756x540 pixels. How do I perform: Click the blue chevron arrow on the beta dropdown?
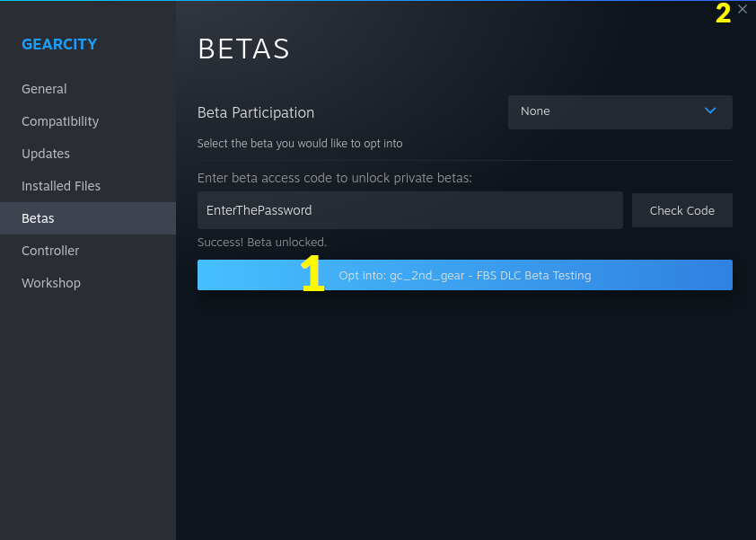click(710, 111)
